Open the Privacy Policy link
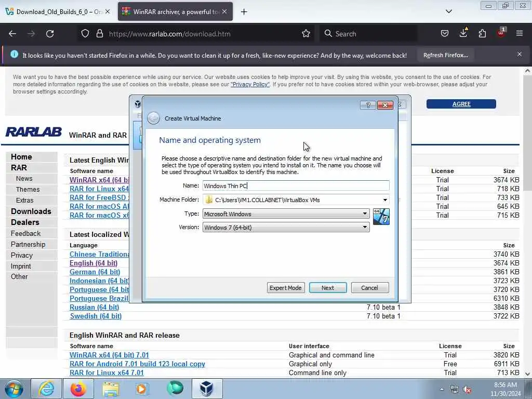Image resolution: width=532 pixels, height=399 pixels. [250, 84]
